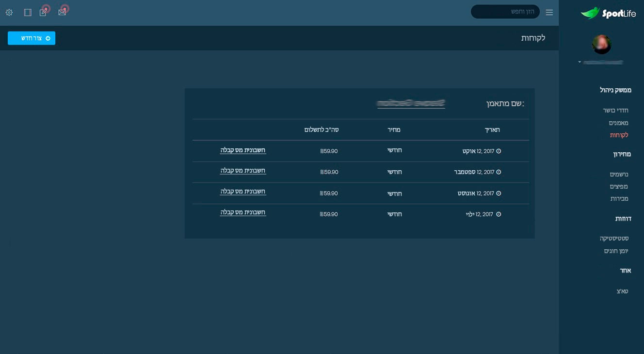
Task: Click the user avatar picture
Action: click(601, 45)
